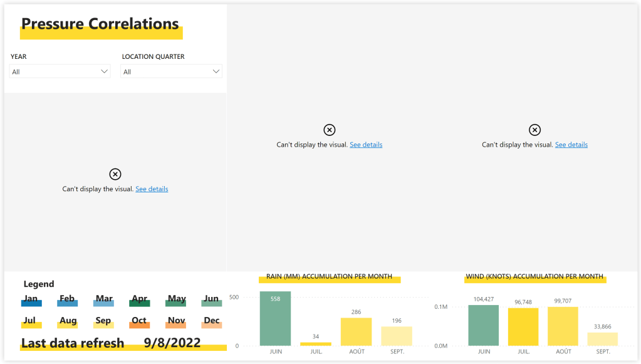Choose the Jul legend color swatch
641x364 pixels.
pyautogui.click(x=31, y=325)
